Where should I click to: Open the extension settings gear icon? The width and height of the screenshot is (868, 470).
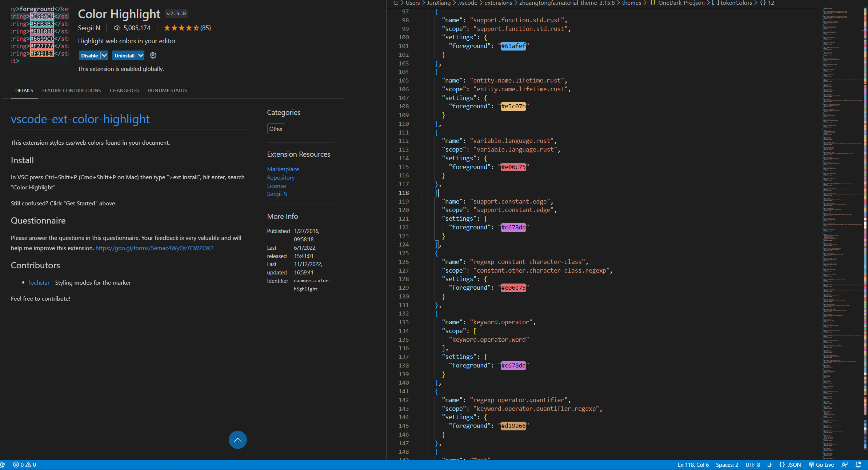point(153,55)
